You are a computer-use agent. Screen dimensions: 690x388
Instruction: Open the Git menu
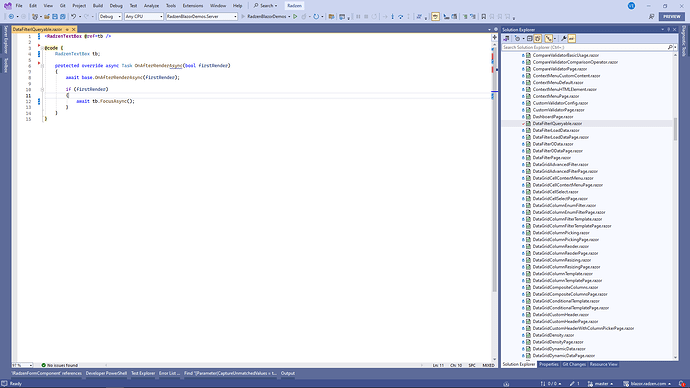pyautogui.click(x=62, y=6)
